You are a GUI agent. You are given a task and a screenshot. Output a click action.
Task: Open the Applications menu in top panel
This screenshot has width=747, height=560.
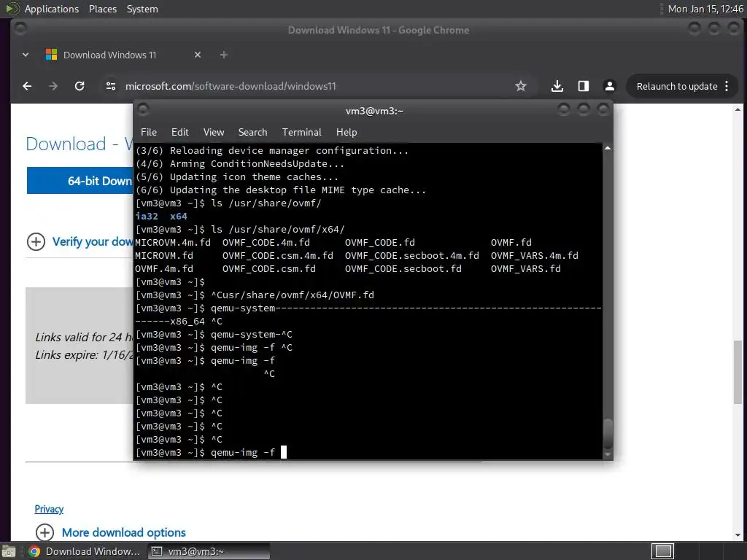click(52, 9)
